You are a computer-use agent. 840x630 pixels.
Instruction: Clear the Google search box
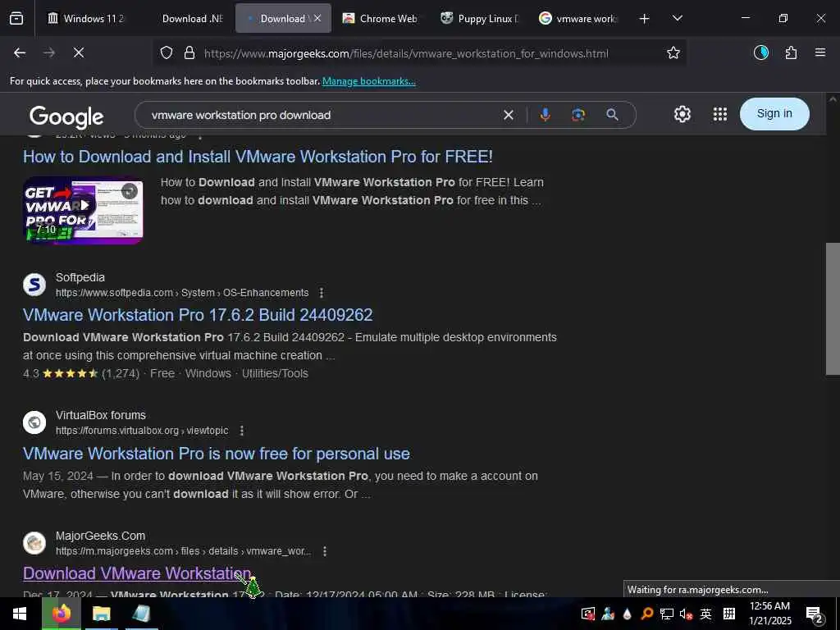click(509, 115)
